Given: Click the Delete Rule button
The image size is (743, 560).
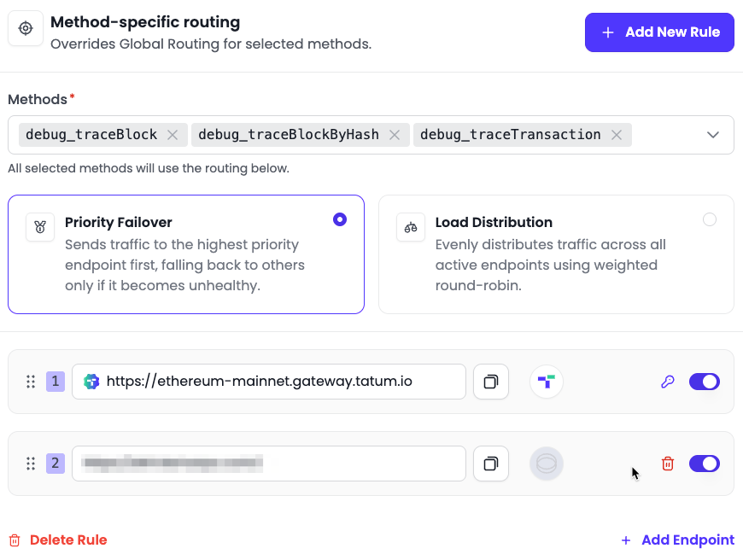Looking at the screenshot, I should [x=58, y=540].
